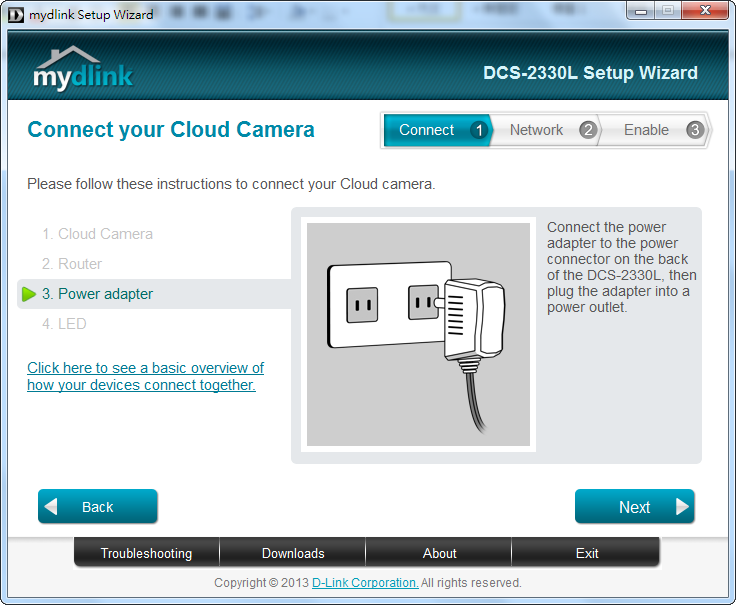This screenshot has width=736, height=605.
Task: Select '2. Router' instruction step
Action: pos(72,264)
